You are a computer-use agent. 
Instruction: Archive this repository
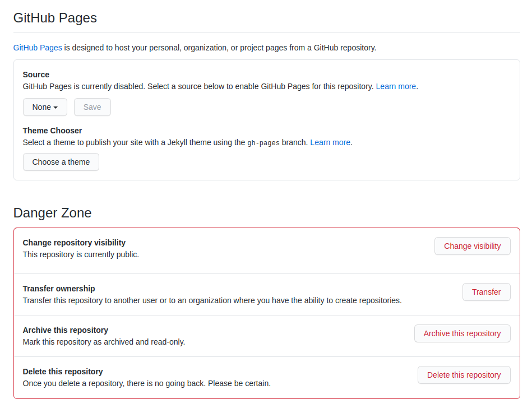[462, 333]
